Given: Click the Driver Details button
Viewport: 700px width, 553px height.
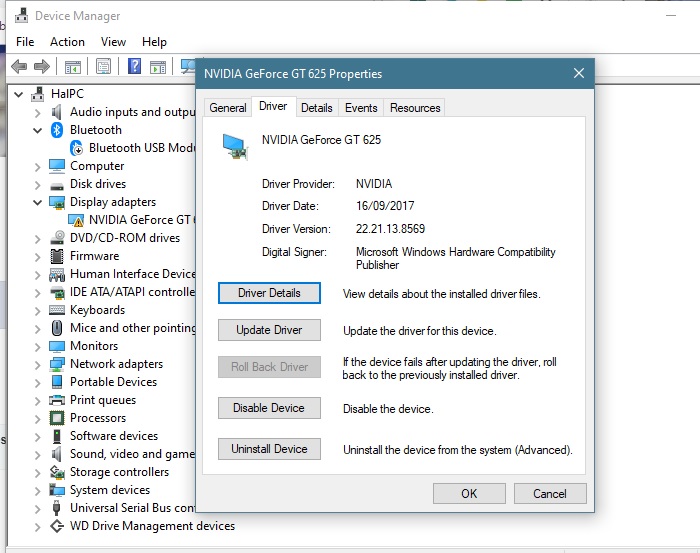Looking at the screenshot, I should coord(269,293).
